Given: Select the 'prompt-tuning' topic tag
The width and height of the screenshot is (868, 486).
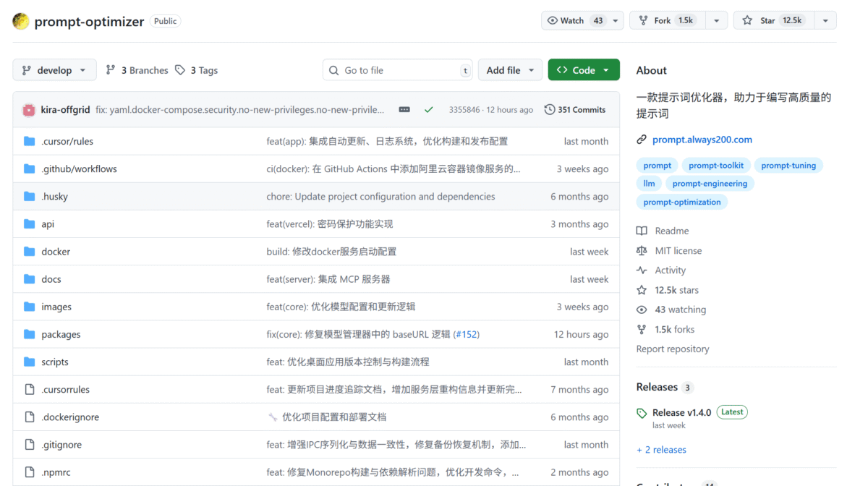Looking at the screenshot, I should point(788,166).
